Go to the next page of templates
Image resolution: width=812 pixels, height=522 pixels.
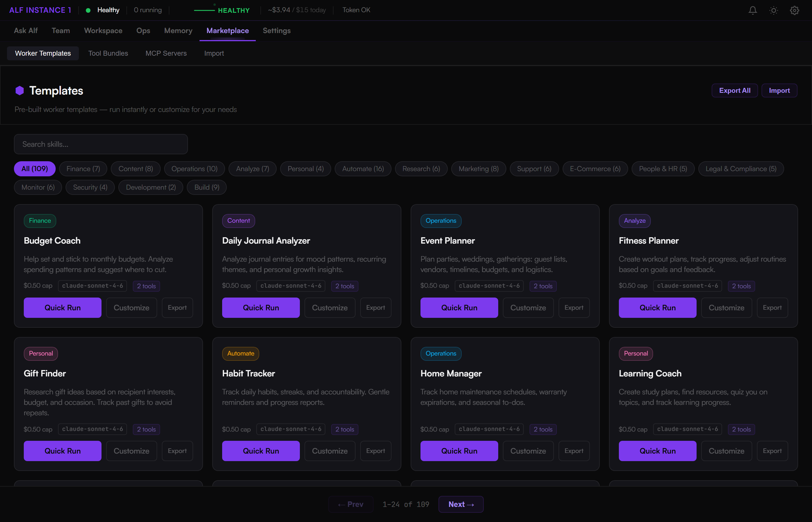461,504
